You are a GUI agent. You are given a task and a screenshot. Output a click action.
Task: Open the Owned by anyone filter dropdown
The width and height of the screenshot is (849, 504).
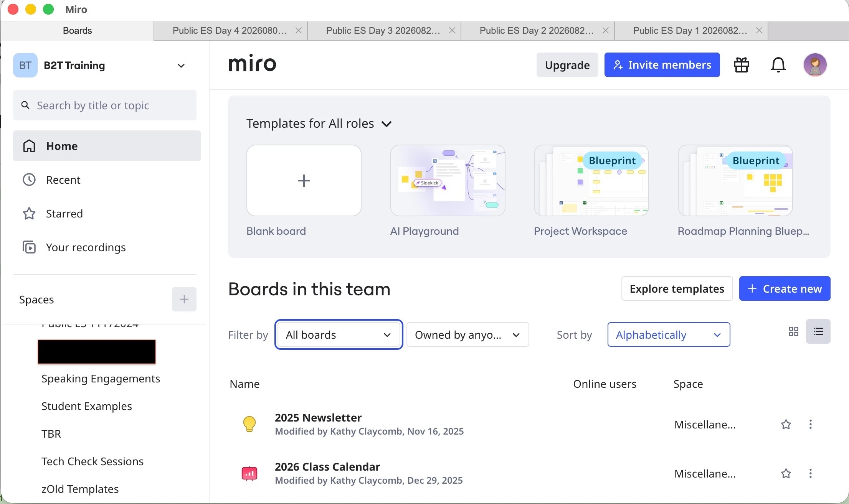468,335
